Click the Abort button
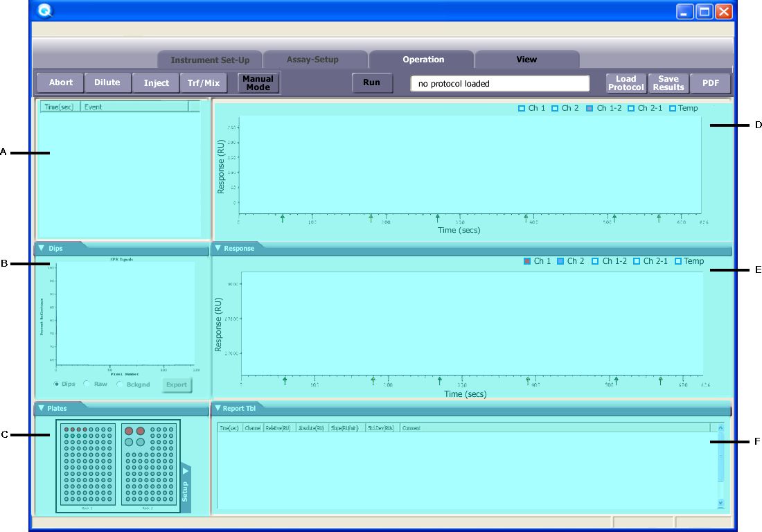The image size is (762, 532). click(x=61, y=82)
